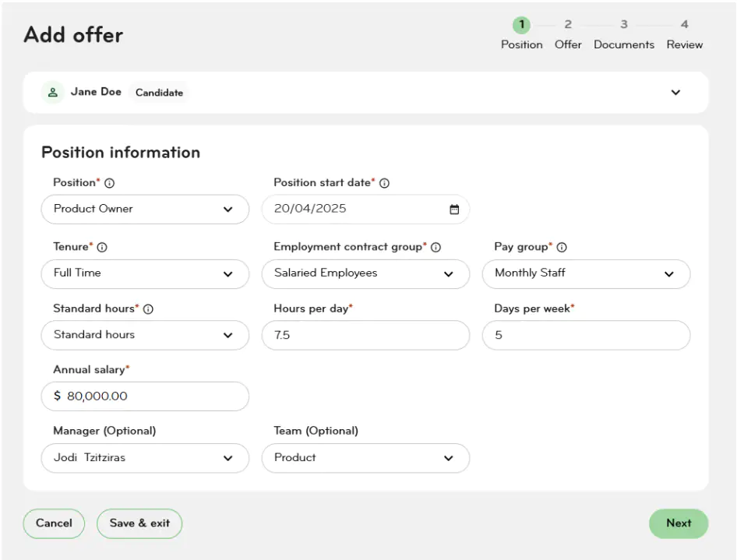737x560 pixels.
Task: Click the Candidate tag next to Jane Doe
Action: point(160,93)
